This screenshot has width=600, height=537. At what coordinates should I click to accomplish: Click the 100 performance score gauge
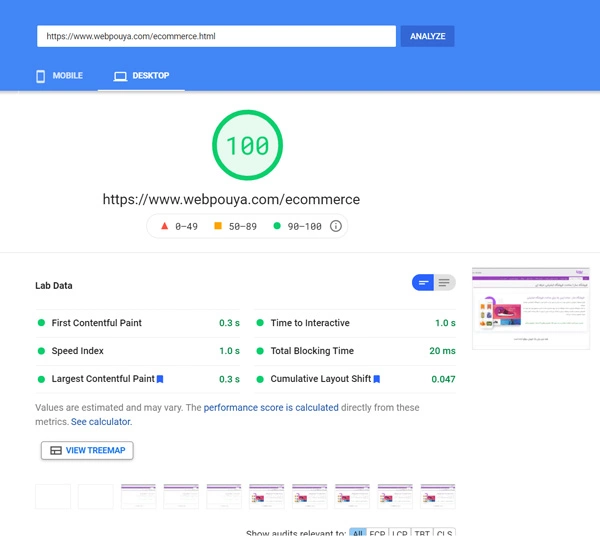248,145
